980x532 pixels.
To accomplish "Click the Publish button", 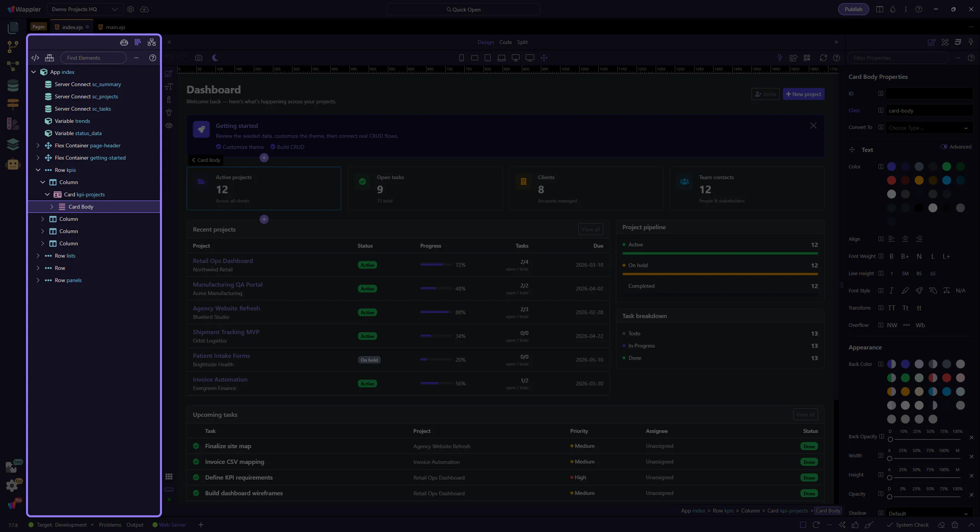I will 853,9.
